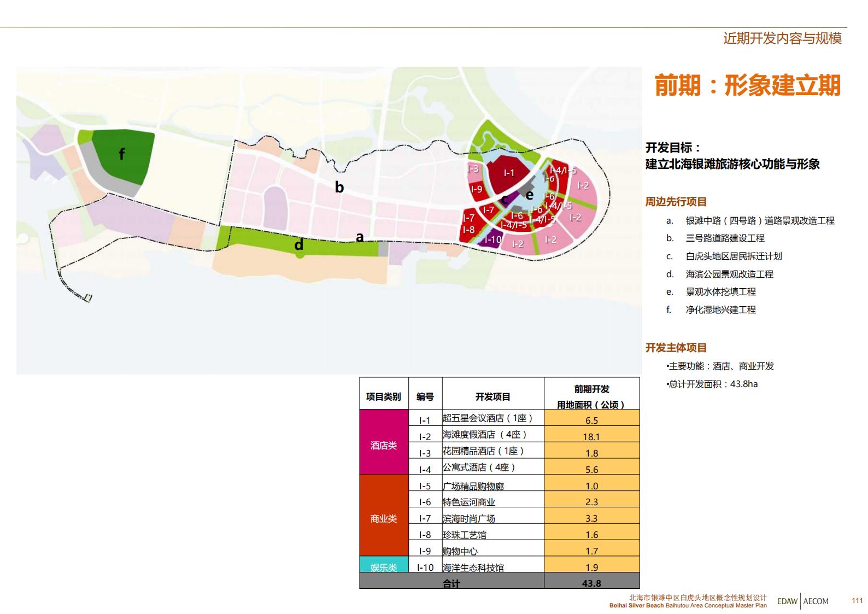
Task: Click the dark red 'I-1' parcel on map
Action: point(509,173)
